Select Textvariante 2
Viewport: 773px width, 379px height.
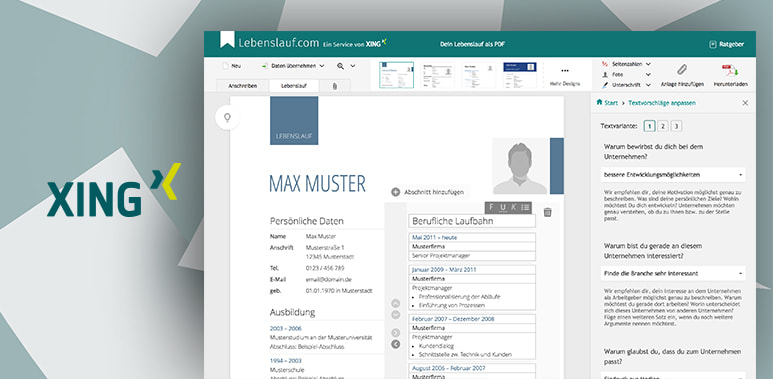click(663, 126)
